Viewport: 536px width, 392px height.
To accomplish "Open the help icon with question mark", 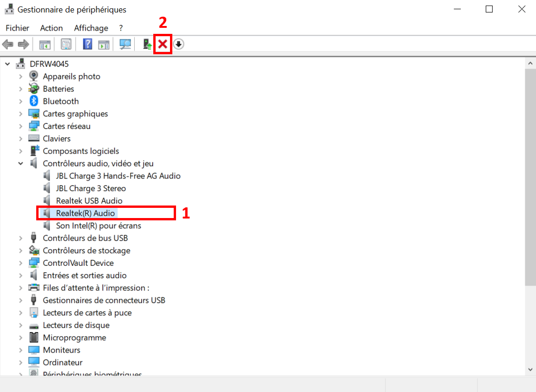I will click(x=87, y=44).
